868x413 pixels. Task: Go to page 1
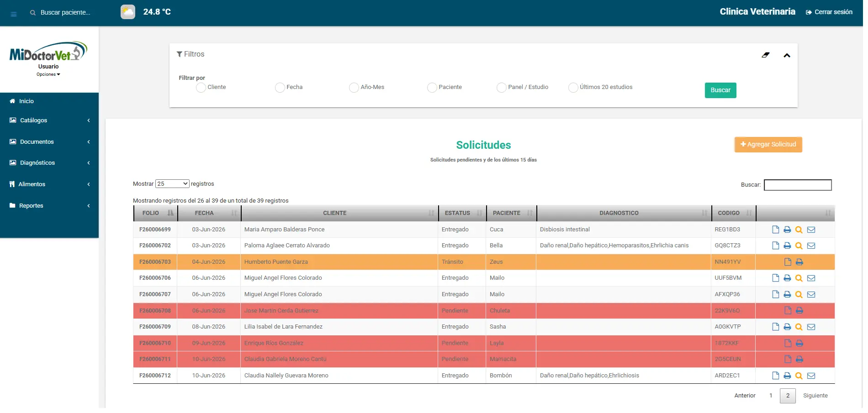[771, 396]
